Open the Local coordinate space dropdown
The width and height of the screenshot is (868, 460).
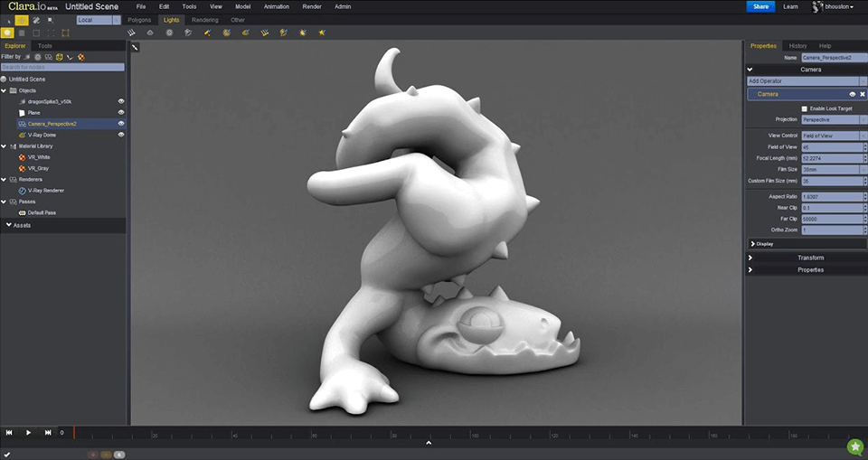tap(99, 20)
